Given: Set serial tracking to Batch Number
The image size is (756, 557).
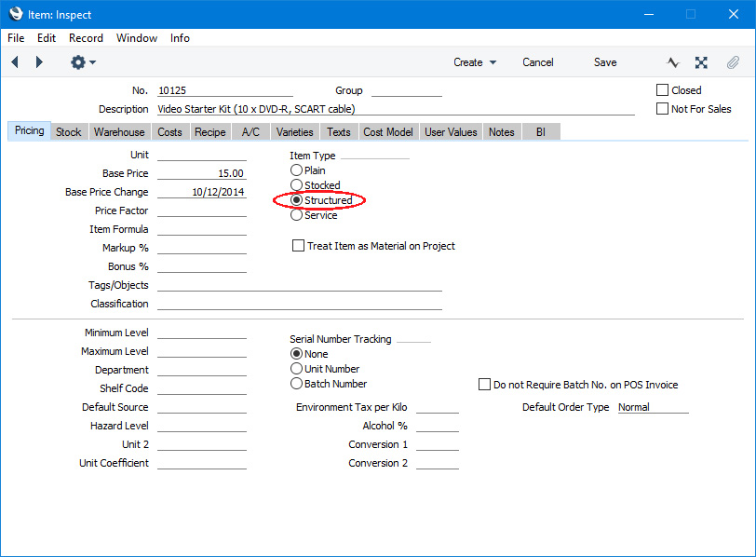Looking at the screenshot, I should pyautogui.click(x=296, y=384).
